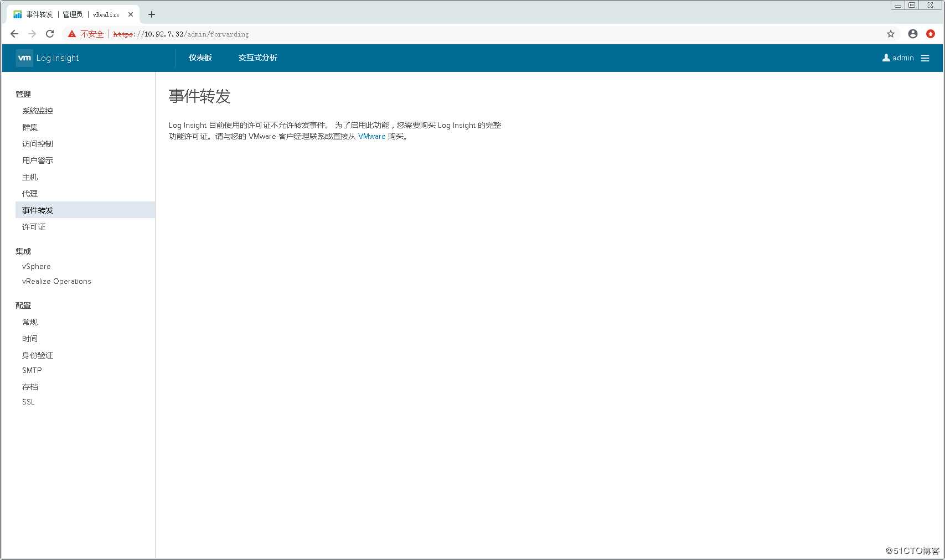The width and height of the screenshot is (945, 560).
Task: Click the 配置 section header
Action: coord(23,305)
